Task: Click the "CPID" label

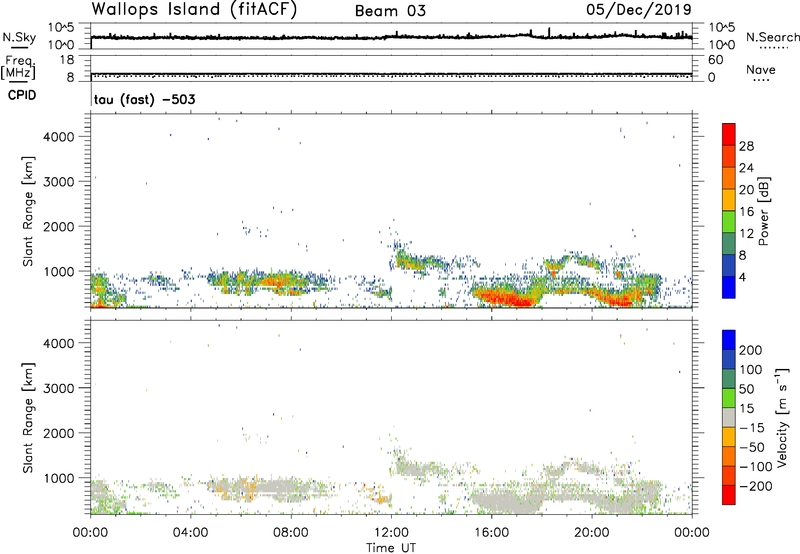Action: pyautogui.click(x=22, y=95)
